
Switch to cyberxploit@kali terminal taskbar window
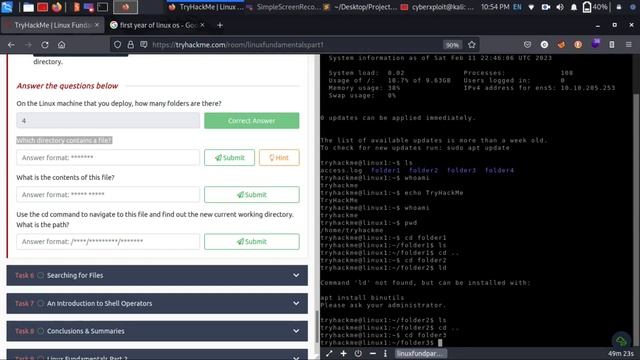(x=438, y=7)
